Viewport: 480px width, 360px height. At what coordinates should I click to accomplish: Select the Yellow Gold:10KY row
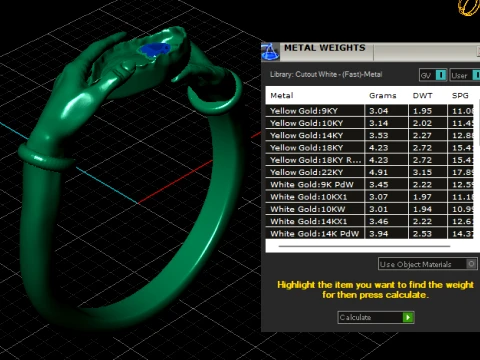[x=369, y=123]
